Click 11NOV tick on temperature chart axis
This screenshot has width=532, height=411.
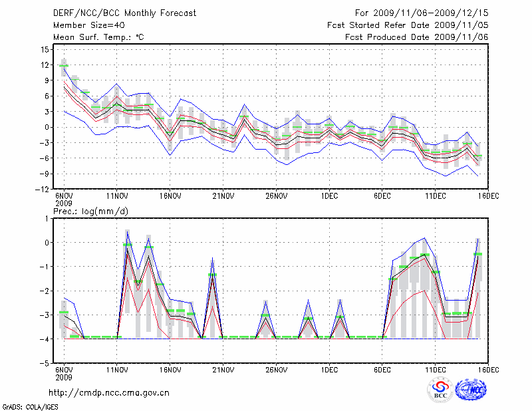coord(117,197)
